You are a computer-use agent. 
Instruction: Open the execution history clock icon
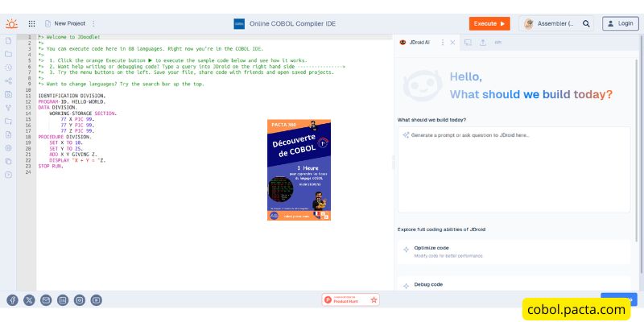(8, 68)
